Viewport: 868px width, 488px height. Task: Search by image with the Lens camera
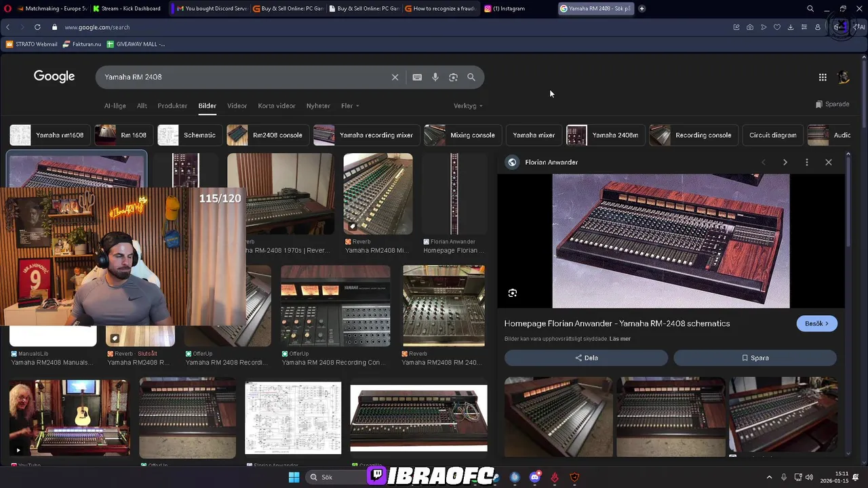(453, 77)
